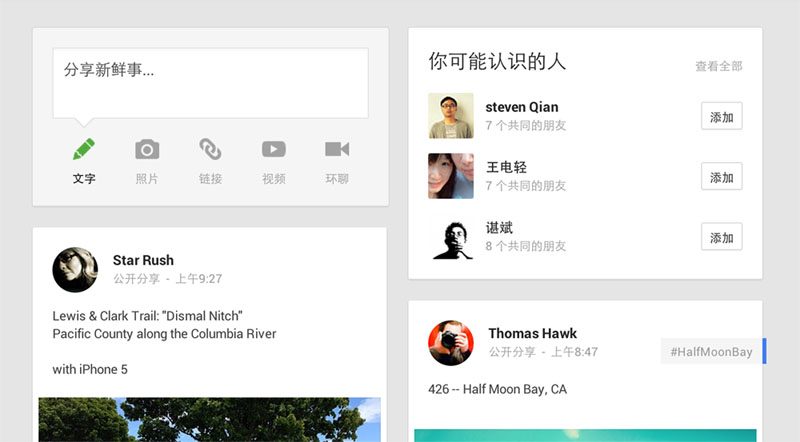View the steven Qian profile name
800x442 pixels.
coord(522,107)
